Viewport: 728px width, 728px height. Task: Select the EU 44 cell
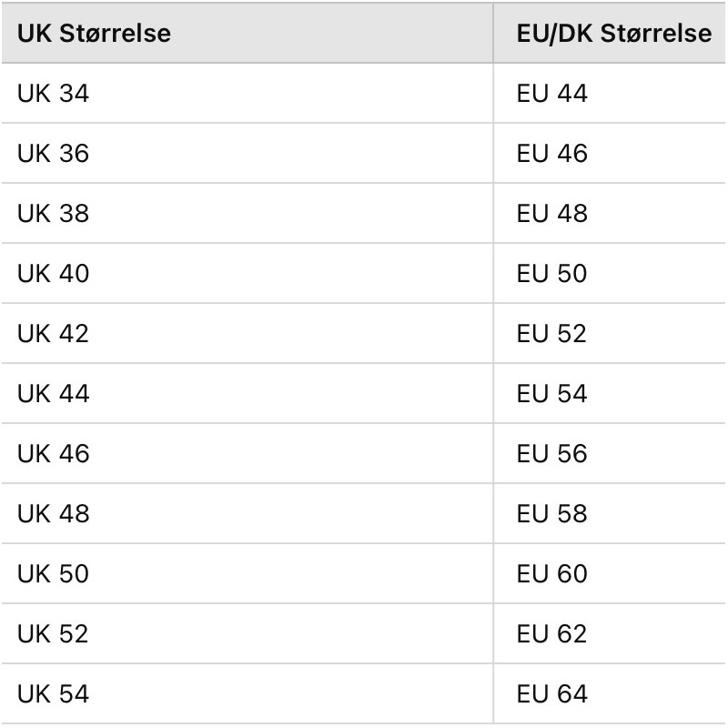(x=610, y=93)
